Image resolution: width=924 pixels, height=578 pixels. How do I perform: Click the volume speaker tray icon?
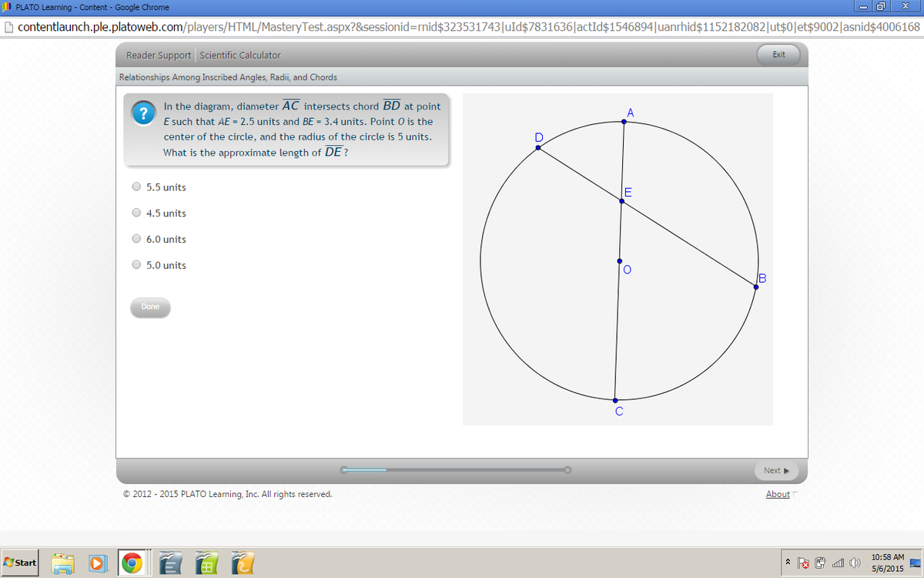[854, 563]
